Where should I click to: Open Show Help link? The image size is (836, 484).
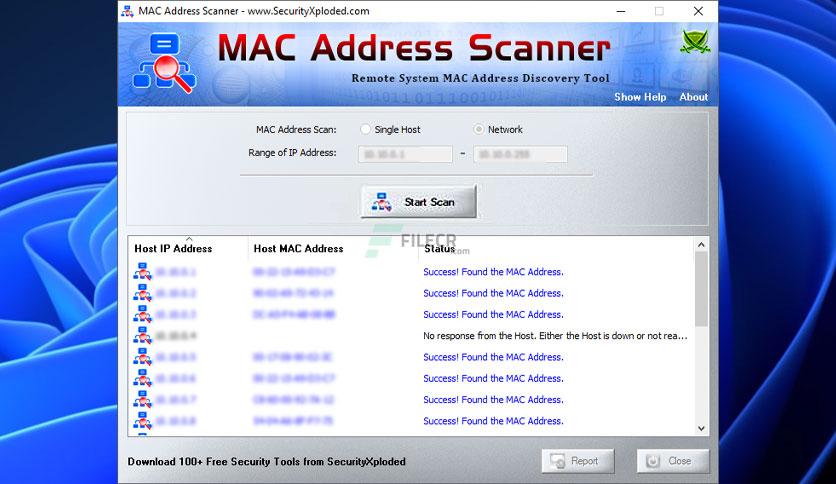coord(640,97)
